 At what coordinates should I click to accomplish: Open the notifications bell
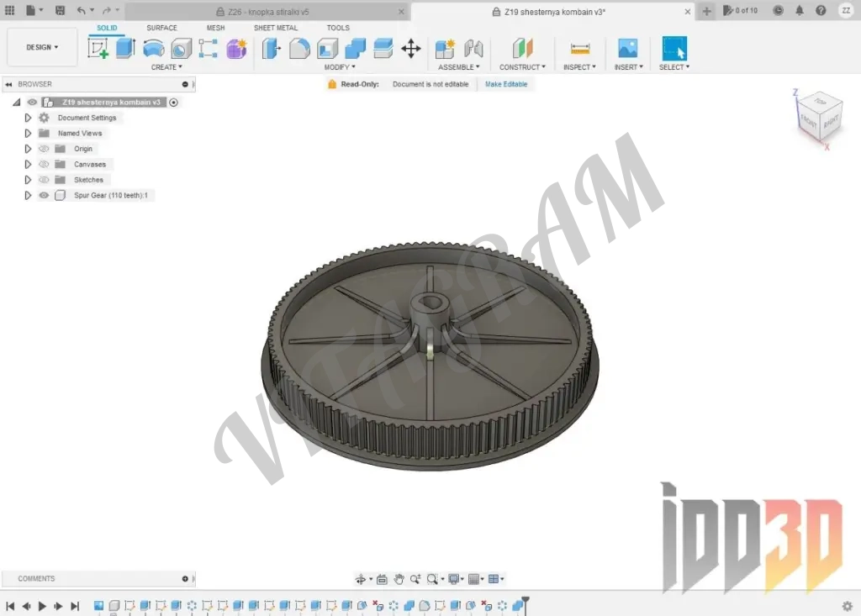(x=799, y=11)
